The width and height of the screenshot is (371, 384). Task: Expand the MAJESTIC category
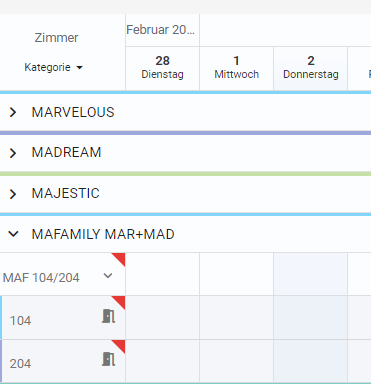pos(13,194)
